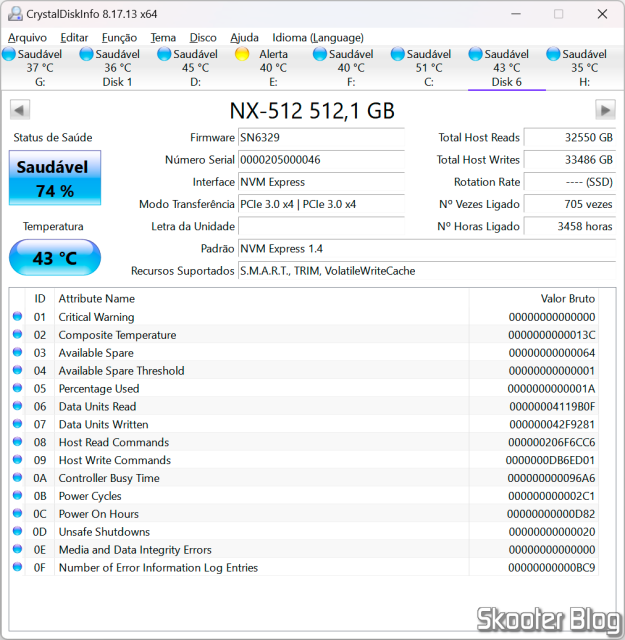
Task: Click the Total Host Reads value 32550 GB
Action: click(570, 138)
